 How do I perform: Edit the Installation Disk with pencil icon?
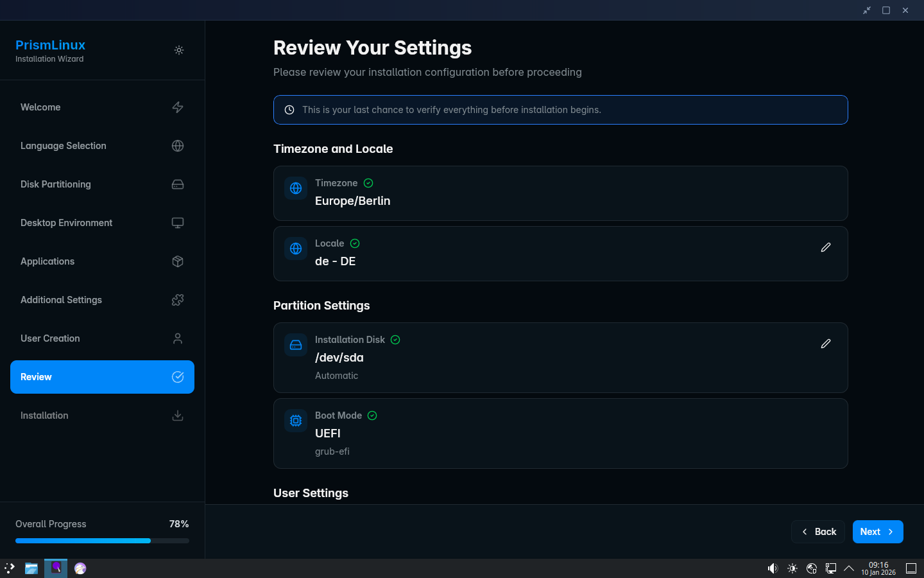(826, 344)
